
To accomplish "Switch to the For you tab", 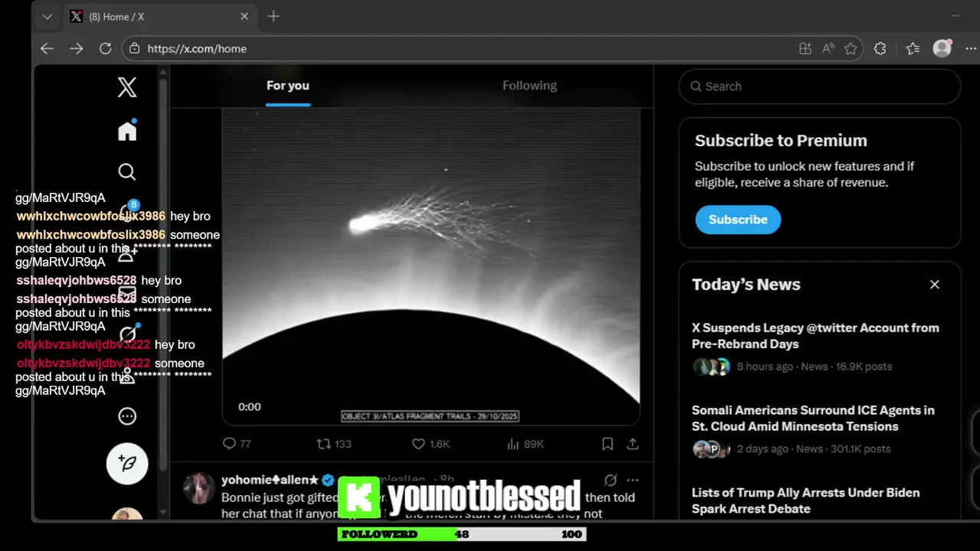I will 288,86.
